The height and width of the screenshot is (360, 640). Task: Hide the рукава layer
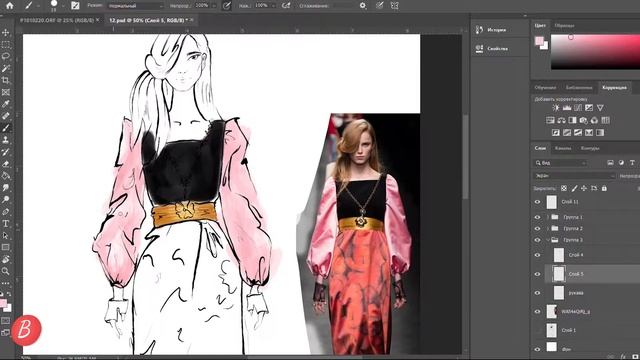537,293
